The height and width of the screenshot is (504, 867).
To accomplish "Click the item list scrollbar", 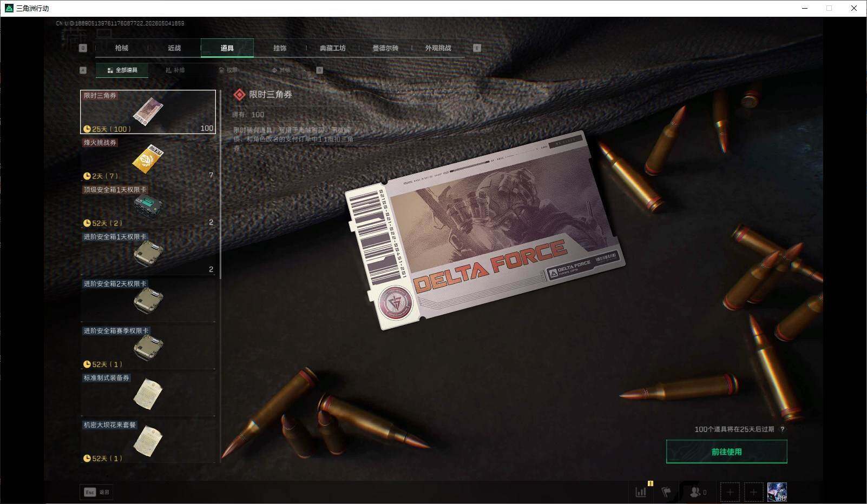I will pyautogui.click(x=220, y=184).
